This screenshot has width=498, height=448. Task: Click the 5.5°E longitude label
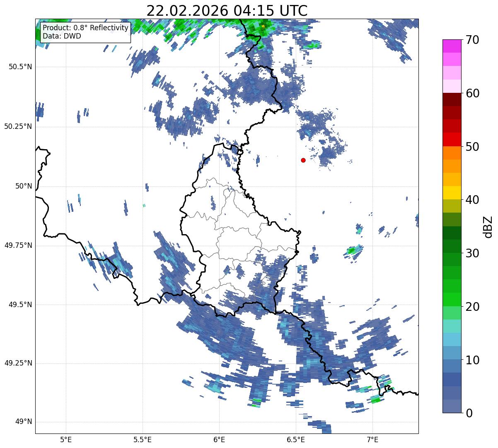143,439
